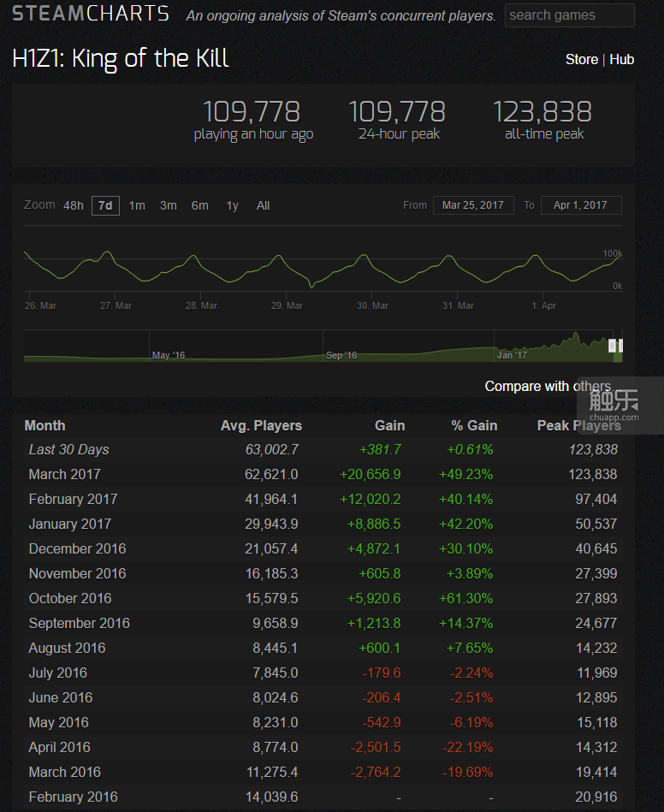Set chart zoom to 1m
This screenshot has width=664, height=812.
click(137, 205)
